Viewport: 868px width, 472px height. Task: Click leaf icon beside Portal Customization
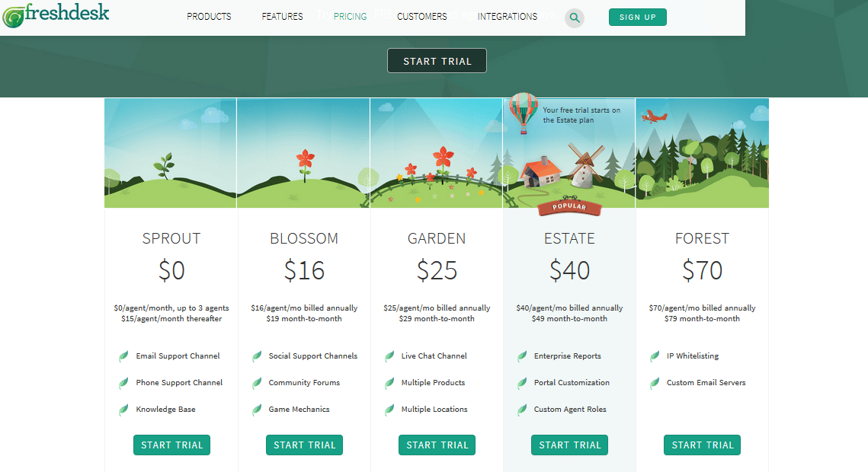(521, 383)
